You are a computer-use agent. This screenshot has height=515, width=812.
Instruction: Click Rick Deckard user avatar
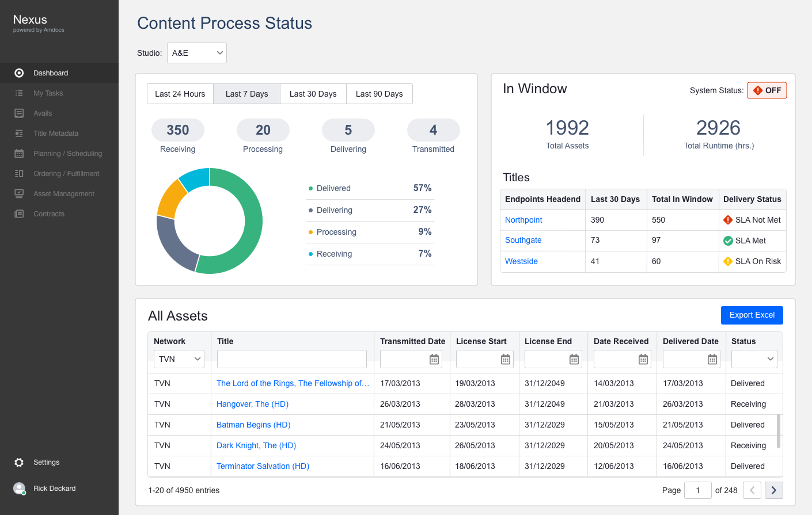20,489
